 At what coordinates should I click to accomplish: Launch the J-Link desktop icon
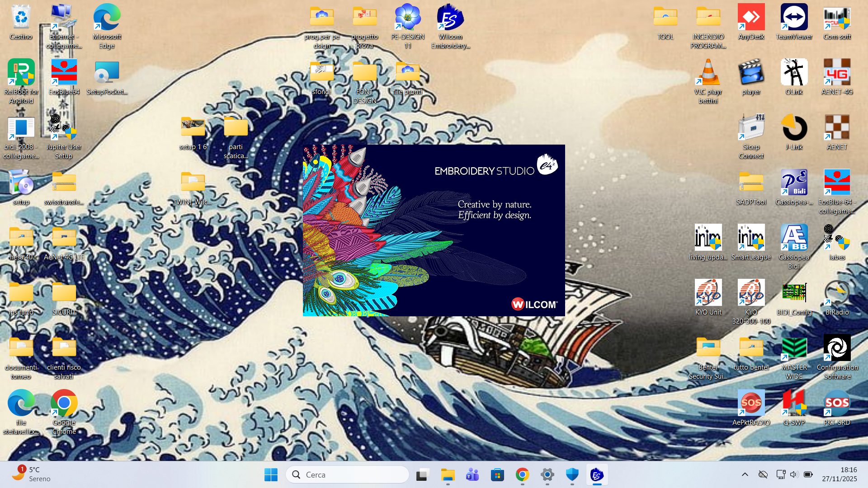(x=794, y=128)
